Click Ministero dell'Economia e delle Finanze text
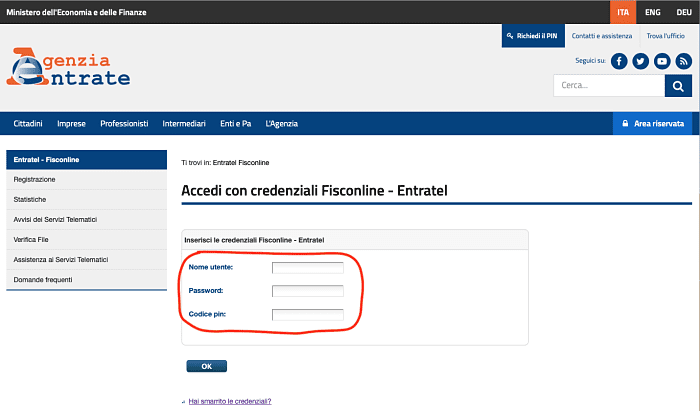This screenshot has width=700, height=411. [76, 12]
